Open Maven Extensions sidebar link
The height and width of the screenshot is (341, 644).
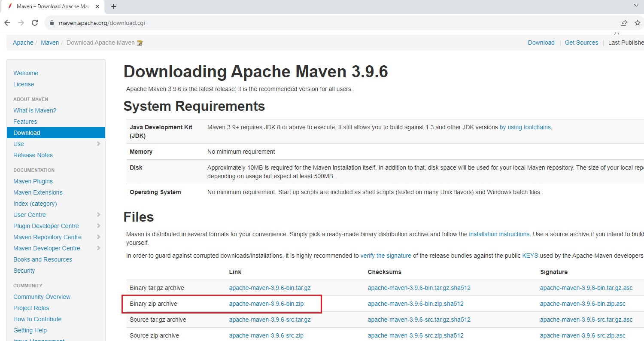click(38, 192)
